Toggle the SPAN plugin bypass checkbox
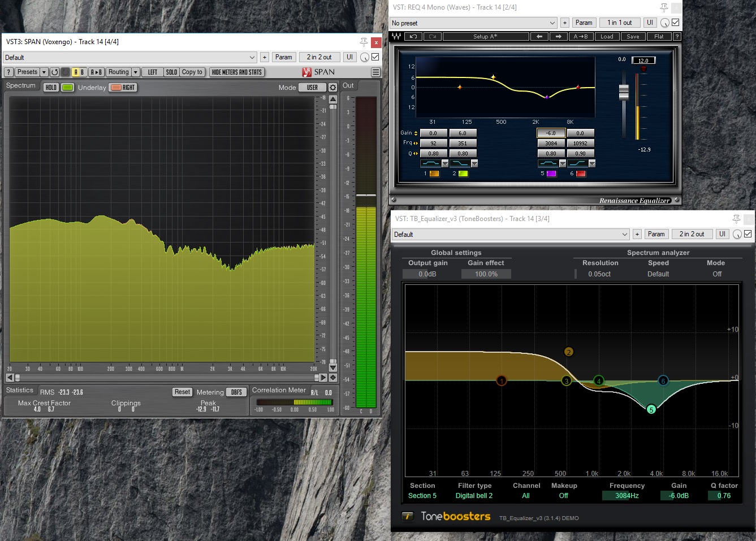756x541 pixels. [x=375, y=57]
